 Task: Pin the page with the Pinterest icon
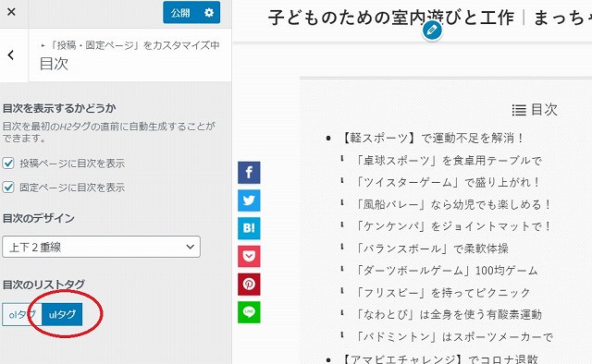click(249, 284)
